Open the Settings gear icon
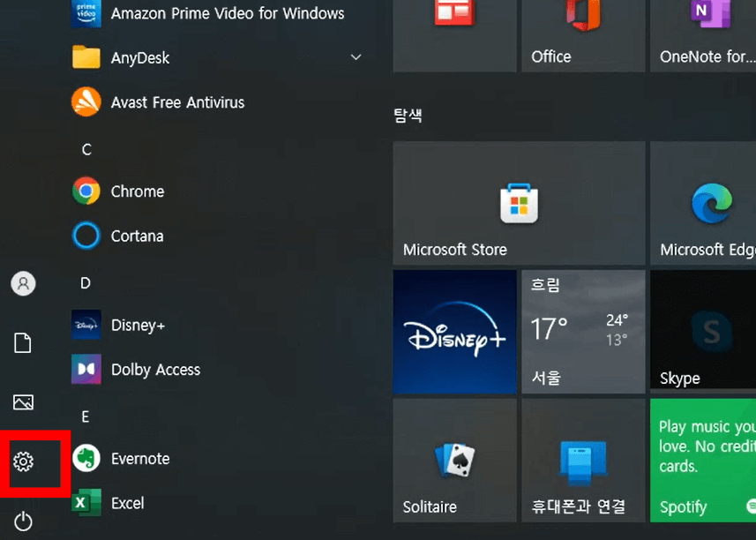The height and width of the screenshot is (540, 756). 23,461
